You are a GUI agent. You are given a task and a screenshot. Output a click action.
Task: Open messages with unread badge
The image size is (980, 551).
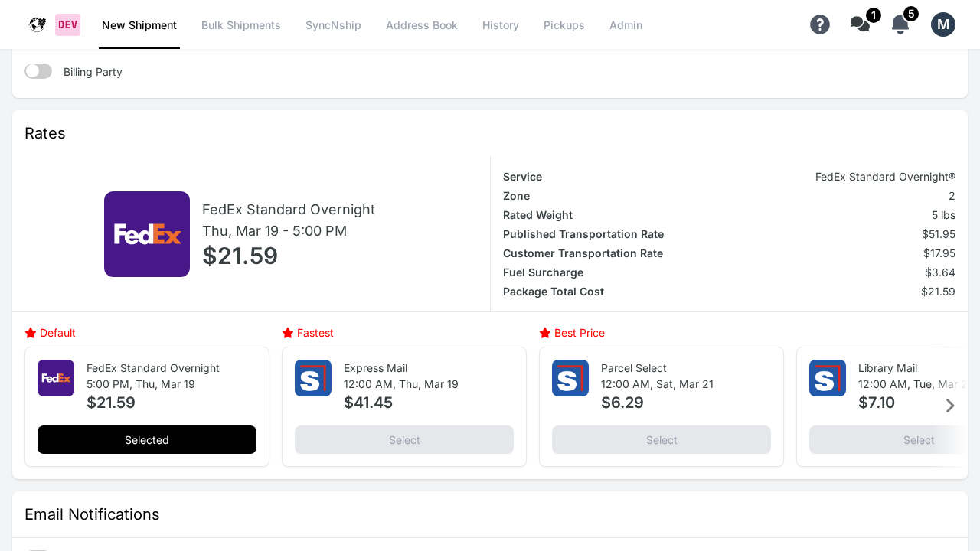[859, 24]
